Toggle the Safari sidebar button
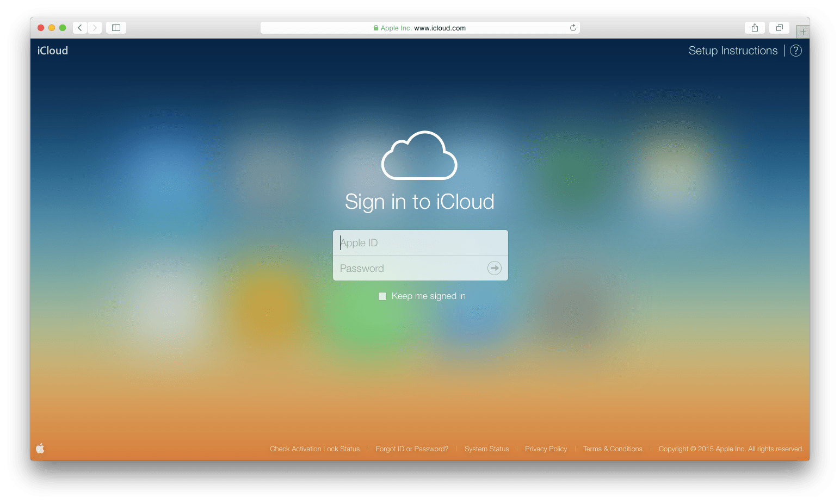Image resolution: width=840 pixels, height=504 pixels. tap(116, 28)
